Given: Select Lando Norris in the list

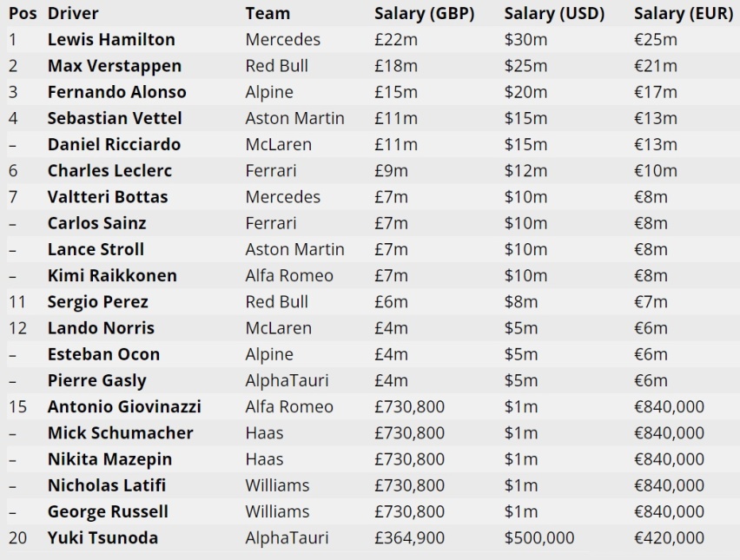Looking at the screenshot, I should point(101,328).
